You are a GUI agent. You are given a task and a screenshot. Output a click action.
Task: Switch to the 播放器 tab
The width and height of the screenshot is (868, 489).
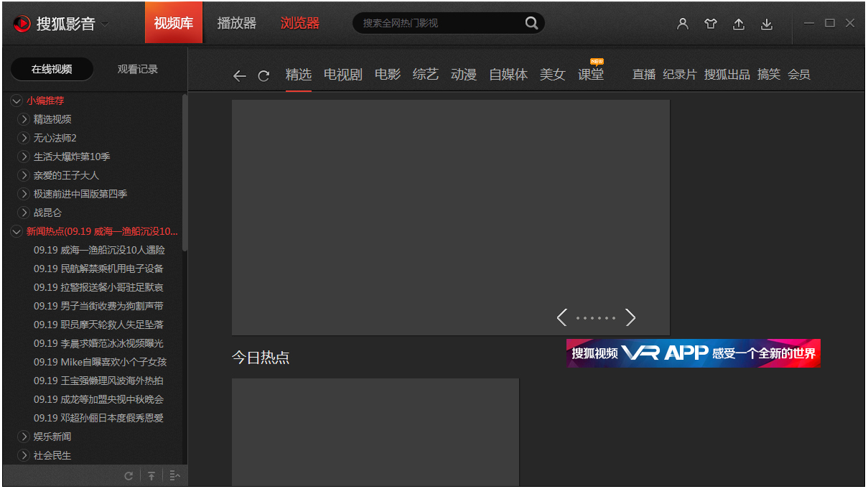click(x=236, y=23)
